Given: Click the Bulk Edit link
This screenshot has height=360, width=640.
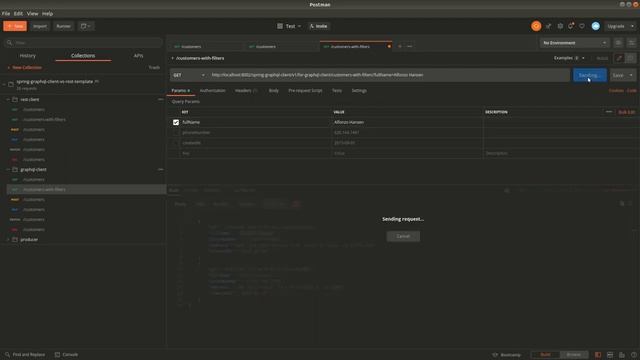Looking at the screenshot, I should [627, 112].
